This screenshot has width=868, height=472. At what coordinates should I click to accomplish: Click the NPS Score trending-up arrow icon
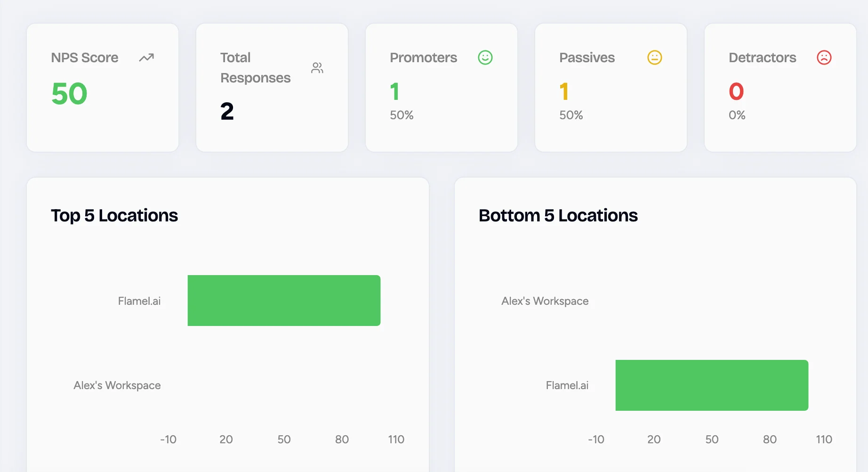(146, 57)
